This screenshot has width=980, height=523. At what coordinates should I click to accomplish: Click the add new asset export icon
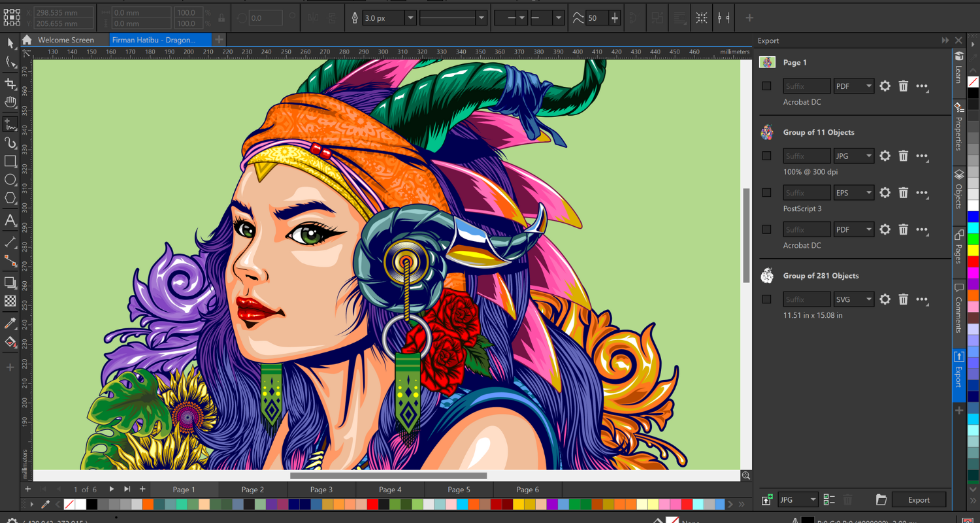[x=766, y=500]
